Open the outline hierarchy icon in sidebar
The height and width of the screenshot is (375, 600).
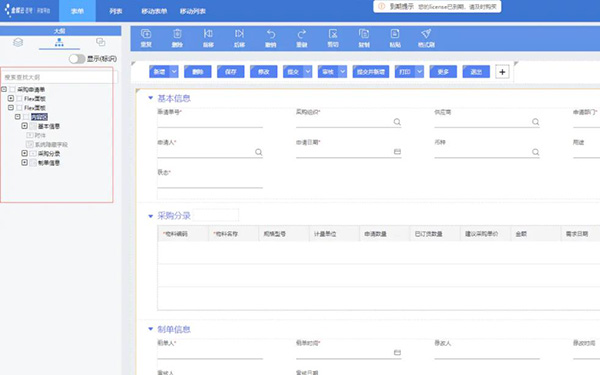(59, 42)
